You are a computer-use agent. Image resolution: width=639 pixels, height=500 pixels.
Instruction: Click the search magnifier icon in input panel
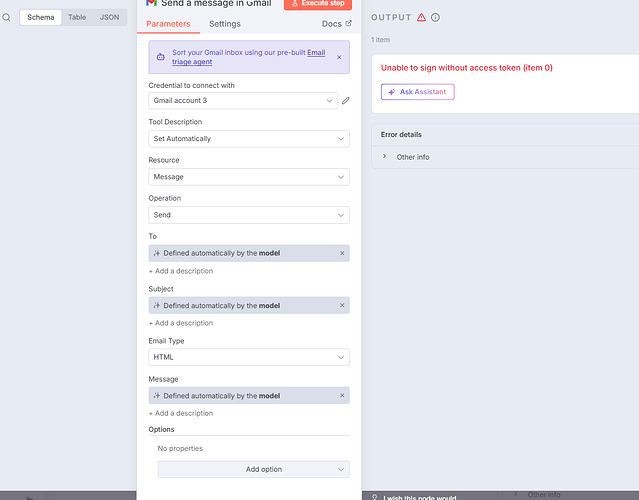tap(6, 17)
